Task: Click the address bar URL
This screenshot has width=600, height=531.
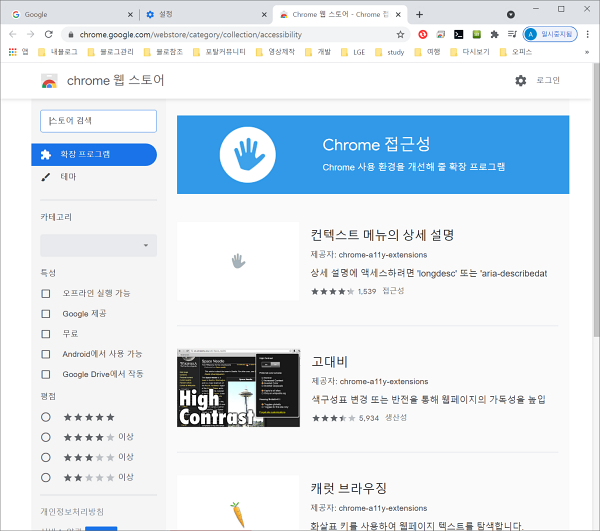Action: pyautogui.click(x=191, y=35)
